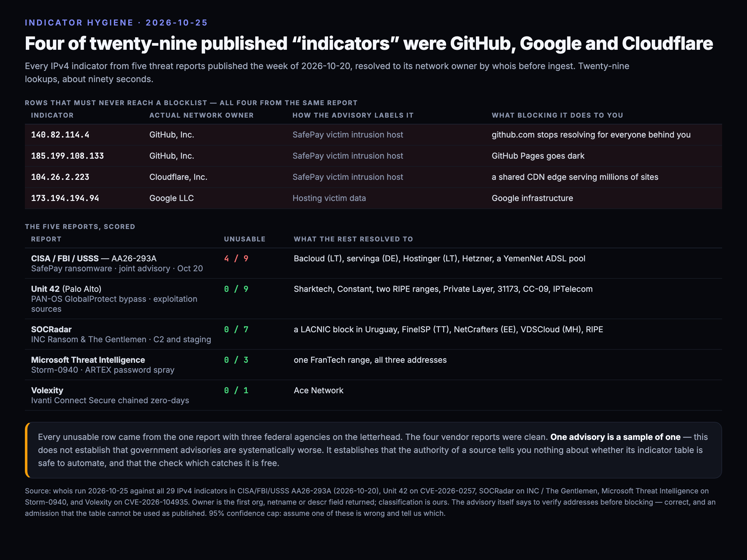Screen dimensions: 747x560
Task: Click the IP address 140.82.114.4
Action: coord(60,135)
